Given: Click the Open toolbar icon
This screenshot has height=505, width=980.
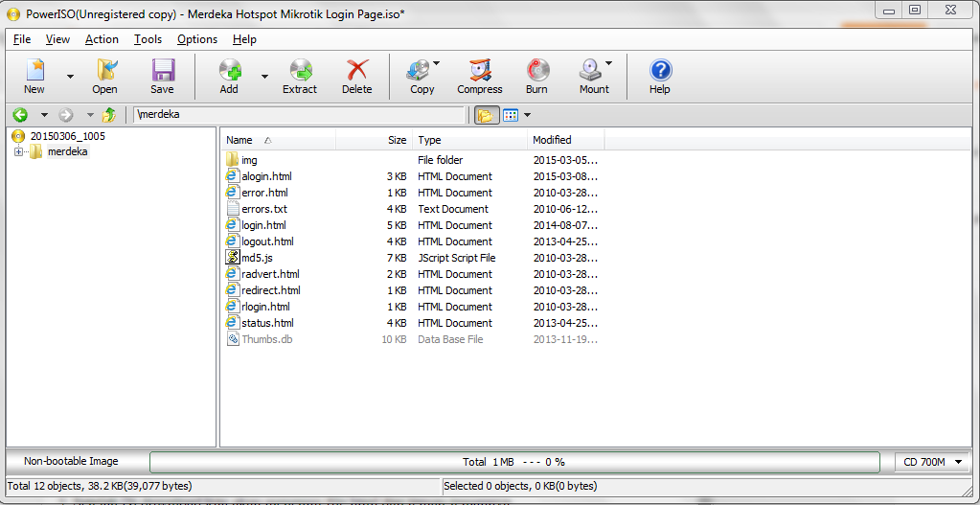Looking at the screenshot, I should (x=105, y=70).
